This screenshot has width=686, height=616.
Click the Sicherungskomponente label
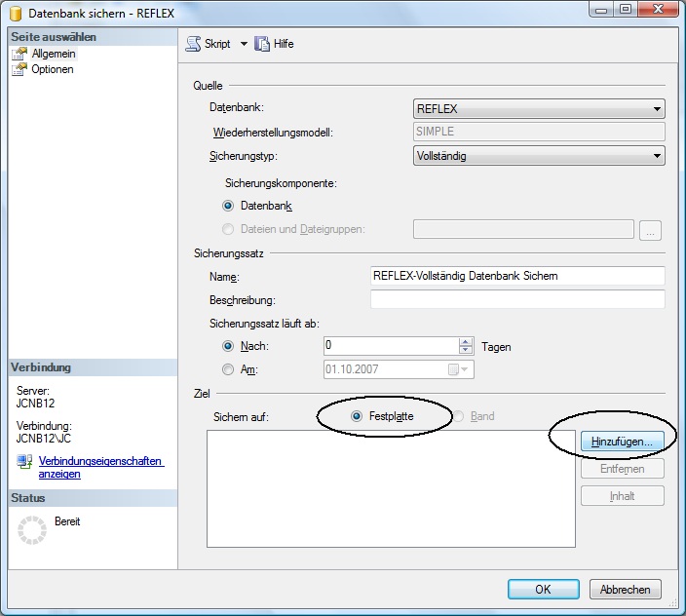tap(281, 183)
